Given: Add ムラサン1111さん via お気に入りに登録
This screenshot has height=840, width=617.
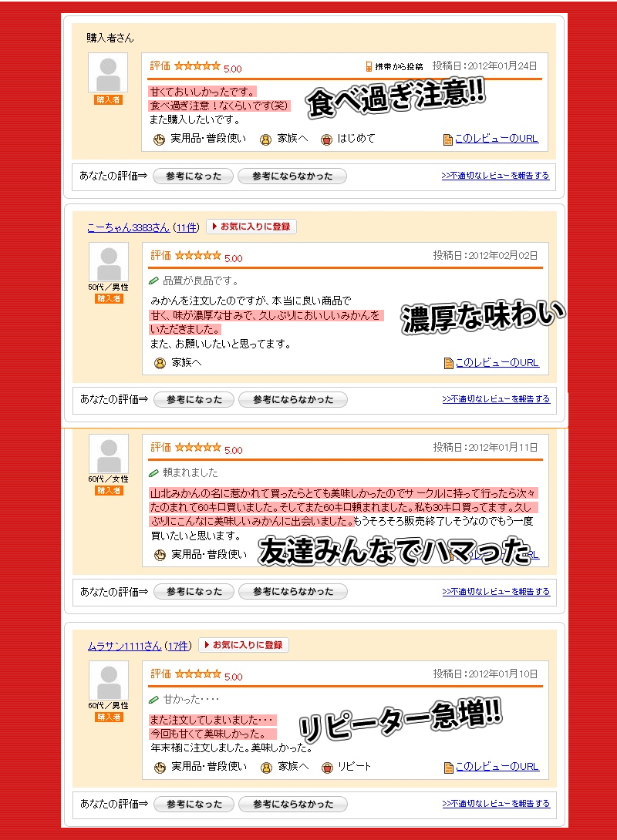Looking at the screenshot, I should point(244,645).
